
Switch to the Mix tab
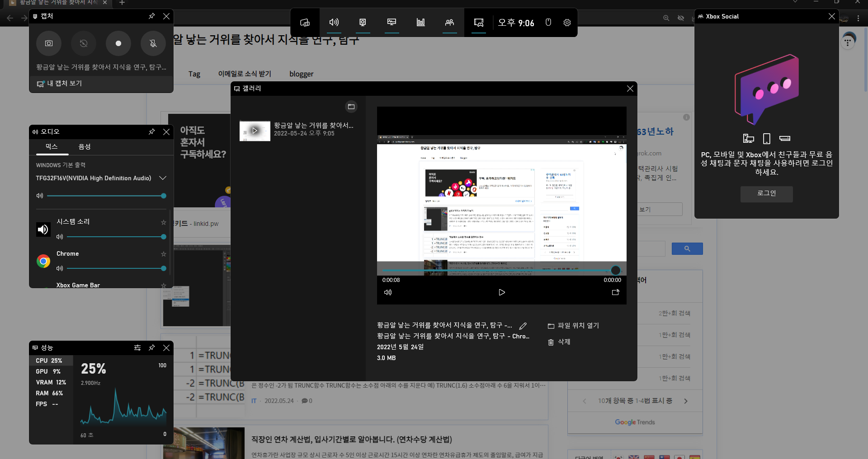click(52, 147)
